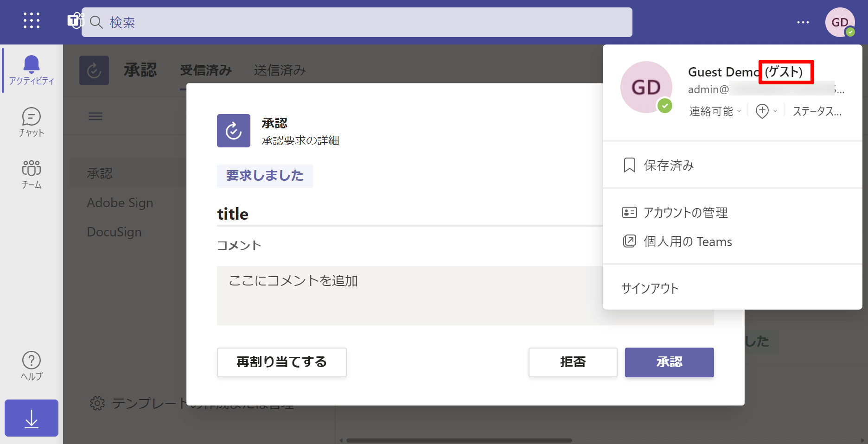Image resolution: width=868 pixels, height=444 pixels.
Task: Click the bookmark icon beside 保存済み
Action: click(630, 165)
